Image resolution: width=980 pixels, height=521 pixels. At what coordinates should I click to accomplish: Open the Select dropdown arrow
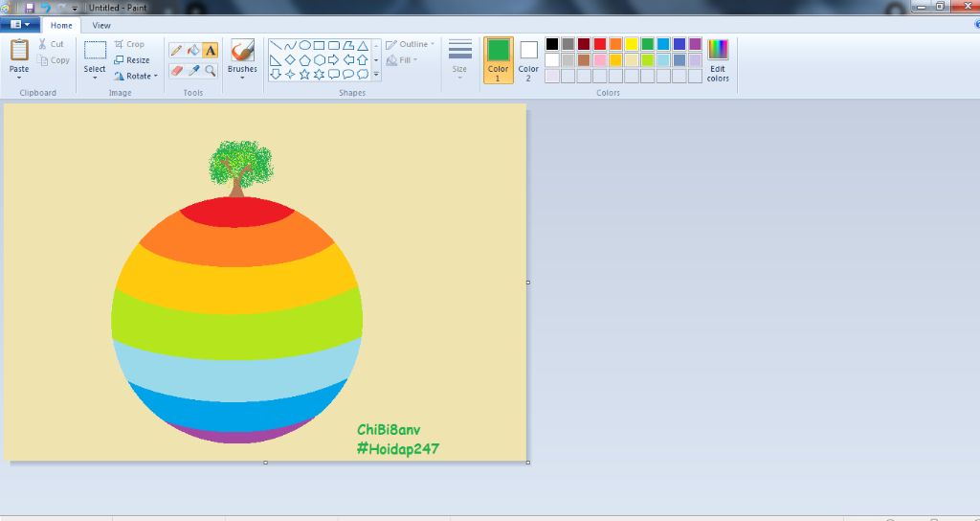(95, 79)
